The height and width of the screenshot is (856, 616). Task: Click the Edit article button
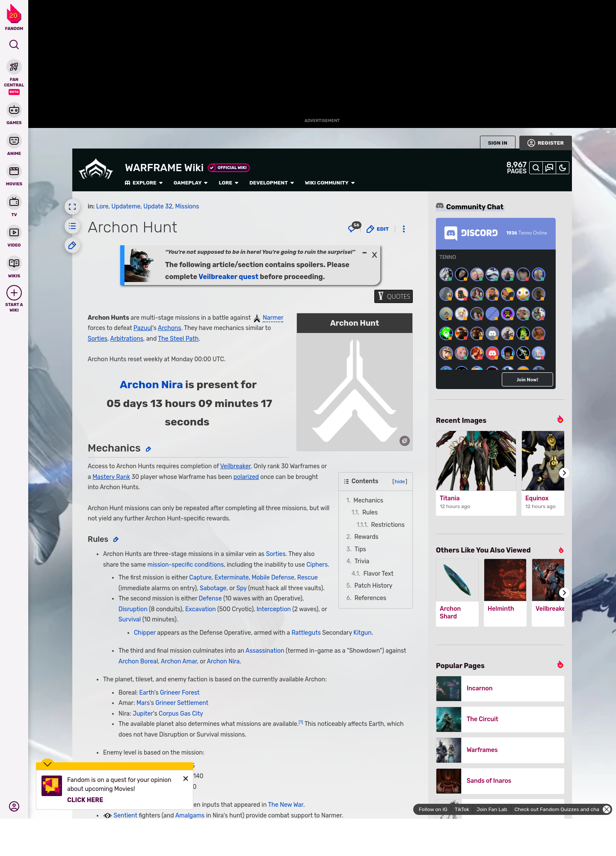(x=378, y=229)
